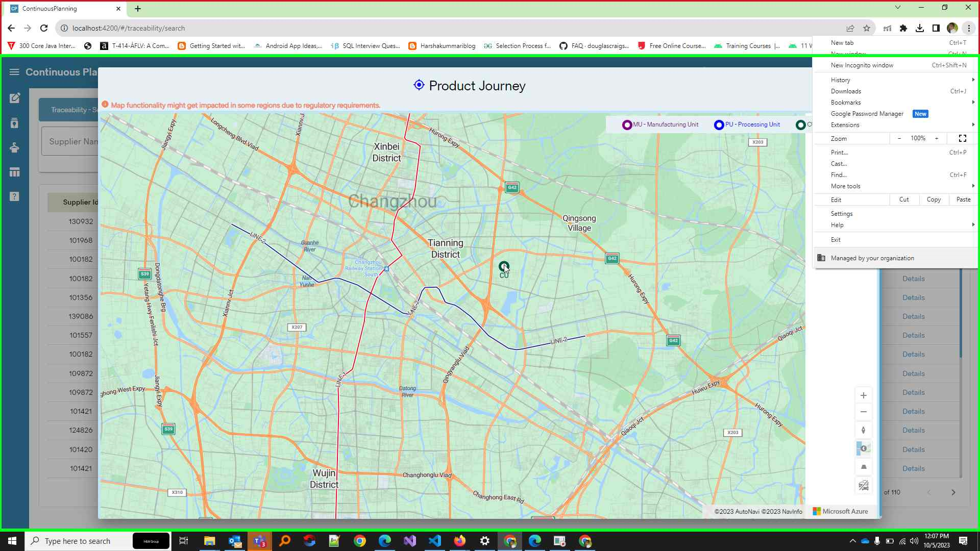This screenshot has width=980, height=551.
Task: Choose New tab from Chrome menu
Action: (896, 43)
